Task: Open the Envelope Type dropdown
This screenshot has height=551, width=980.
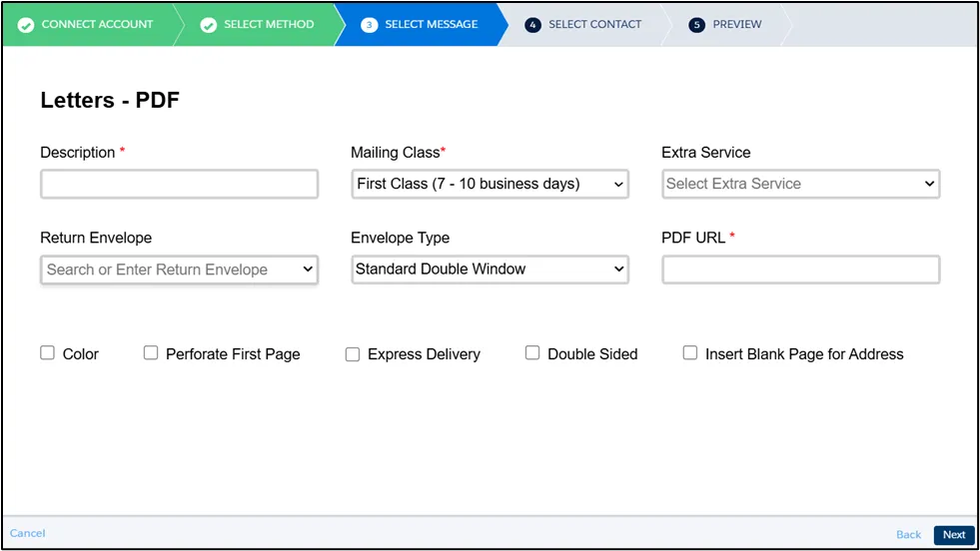Action: click(x=490, y=270)
